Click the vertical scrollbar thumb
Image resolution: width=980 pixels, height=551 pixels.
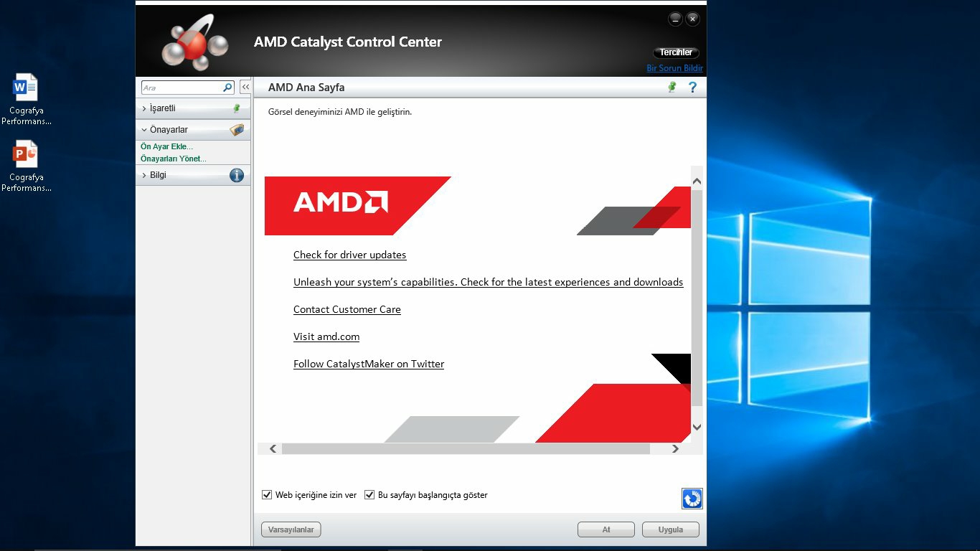697,298
